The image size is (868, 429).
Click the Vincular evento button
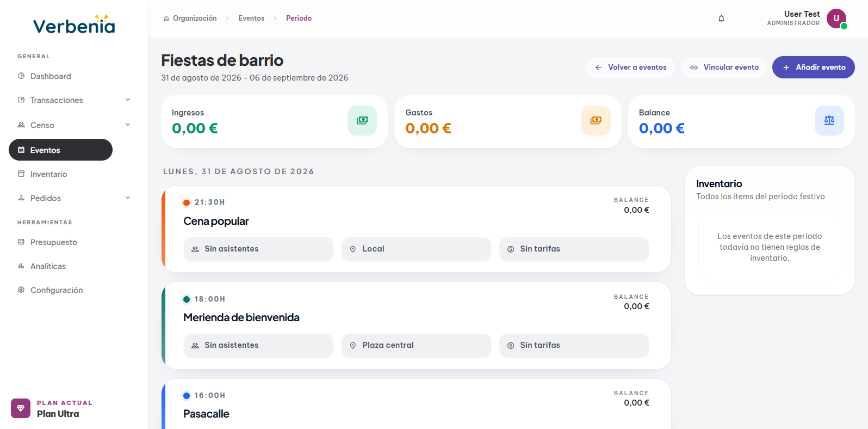(x=724, y=68)
